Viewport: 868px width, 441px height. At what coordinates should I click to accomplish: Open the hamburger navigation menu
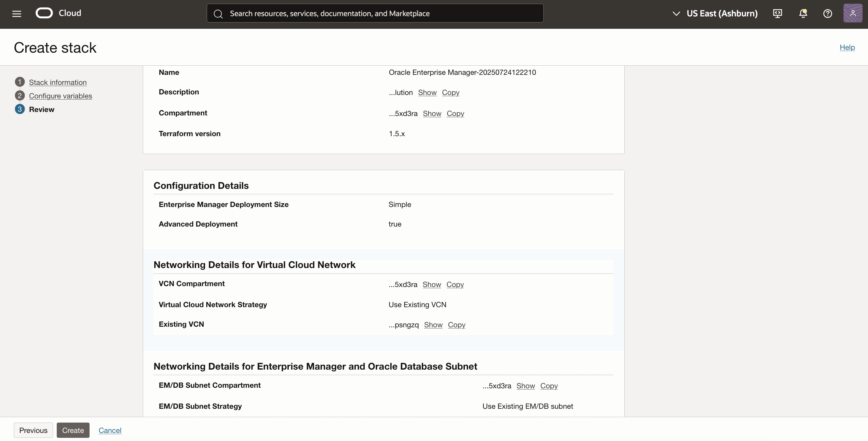click(16, 14)
